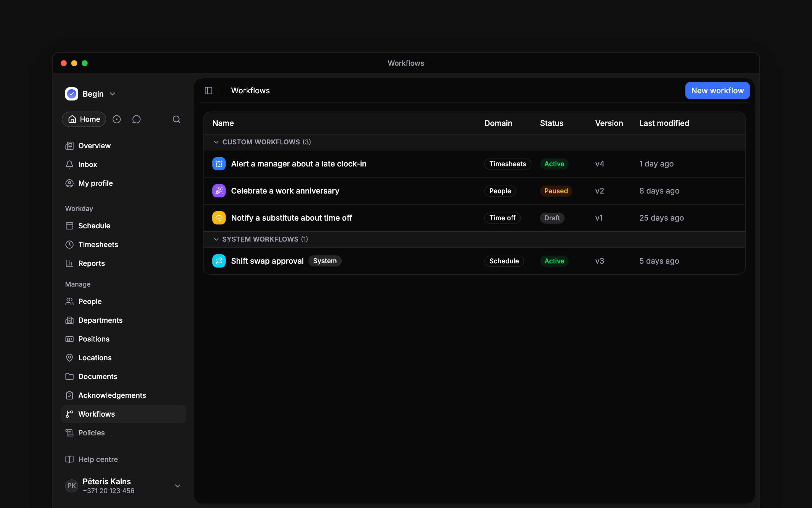The image size is (812, 508).
Task: Open the Help centre link
Action: coord(124,460)
